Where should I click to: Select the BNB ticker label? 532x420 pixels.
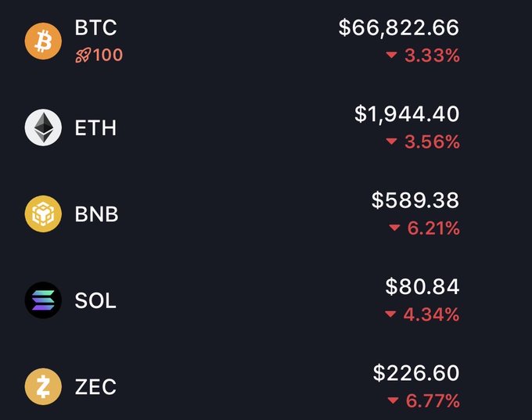pyautogui.click(x=97, y=214)
